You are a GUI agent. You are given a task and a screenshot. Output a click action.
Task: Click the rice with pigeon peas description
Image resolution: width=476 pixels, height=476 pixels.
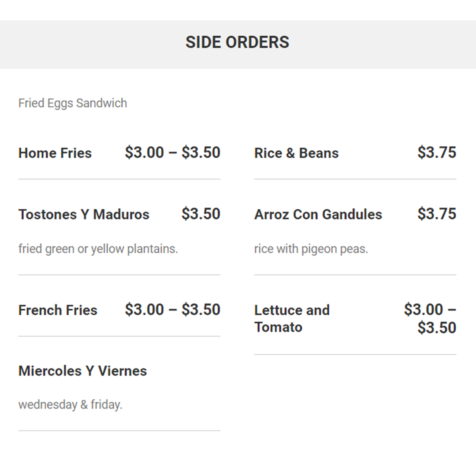click(x=311, y=249)
